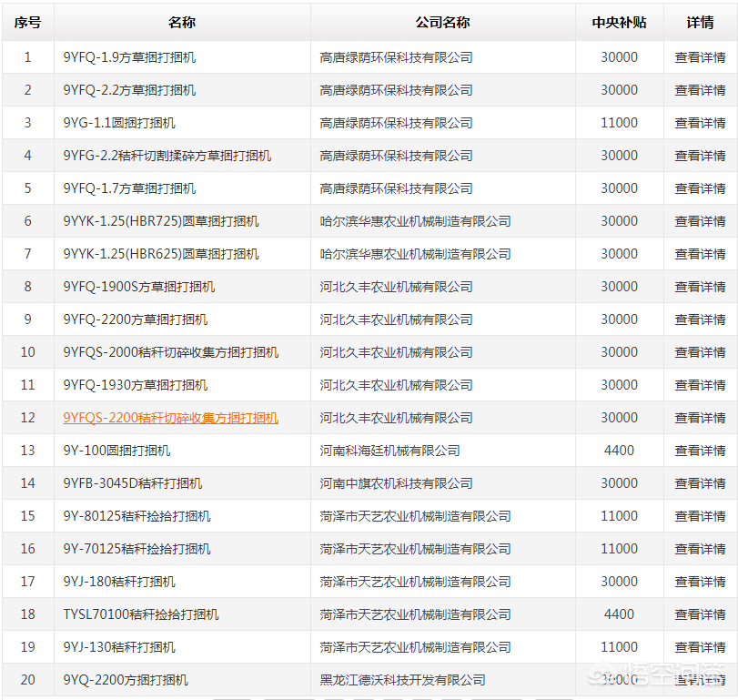
Task: Click TYSL70100秸秆捡拾打捆机 name
Action: 141,614
